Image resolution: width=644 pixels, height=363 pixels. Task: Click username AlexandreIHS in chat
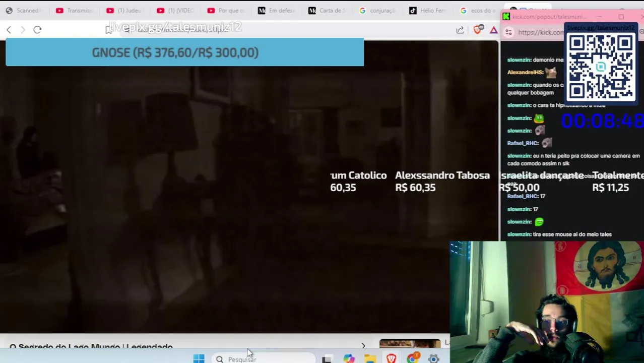tap(525, 73)
